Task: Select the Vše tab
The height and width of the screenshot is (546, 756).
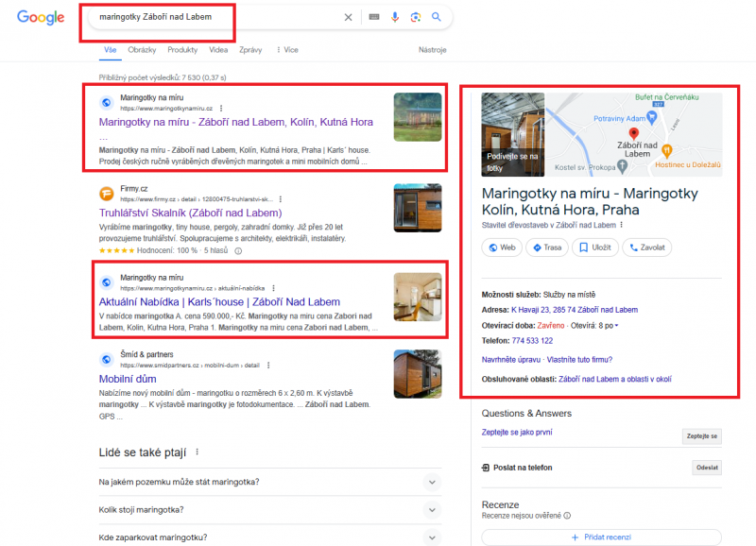Action: click(x=110, y=50)
